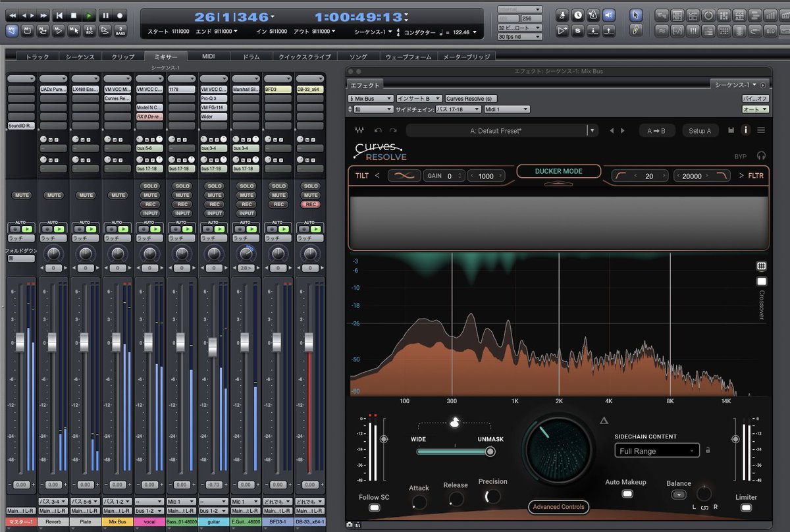This screenshot has height=532, width=790.
Task: Click the Setup A button
Action: point(699,130)
